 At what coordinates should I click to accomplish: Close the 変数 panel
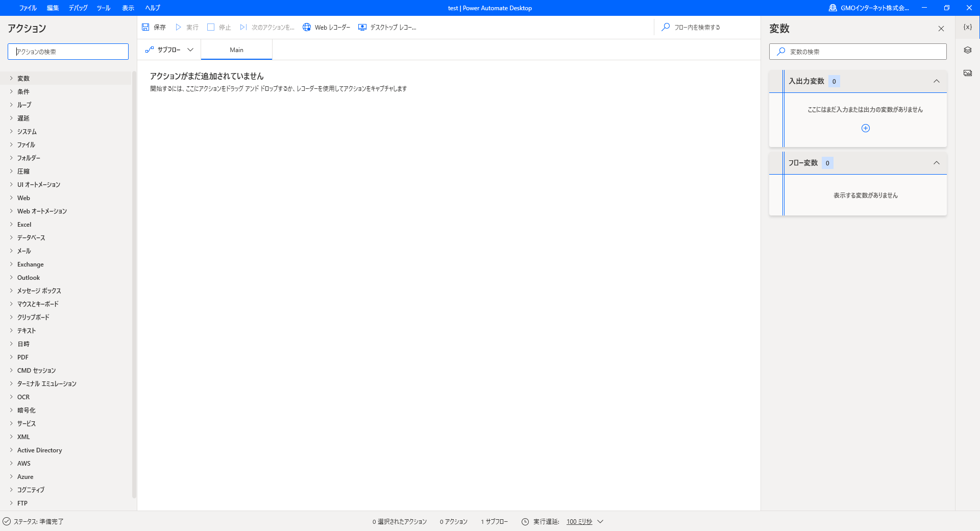point(941,29)
